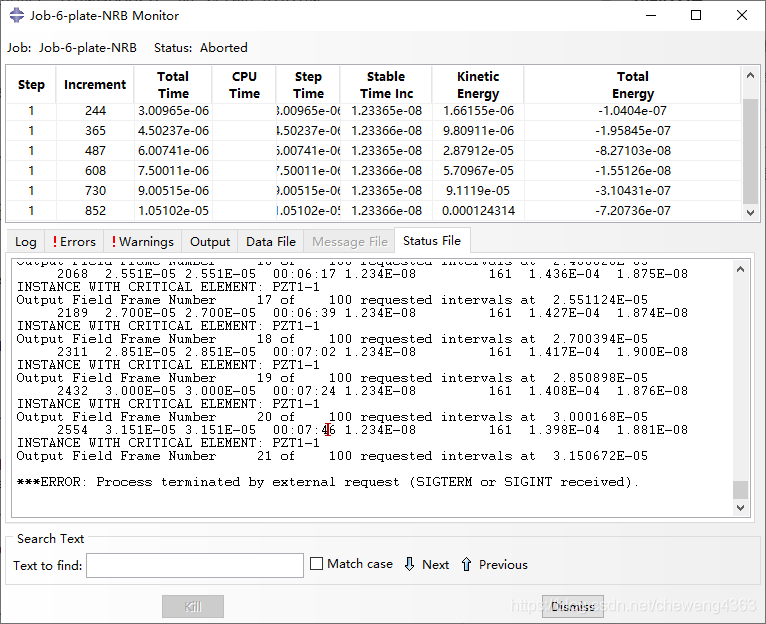Click the Previous search label
This screenshot has height=624, width=766.
[x=503, y=564]
